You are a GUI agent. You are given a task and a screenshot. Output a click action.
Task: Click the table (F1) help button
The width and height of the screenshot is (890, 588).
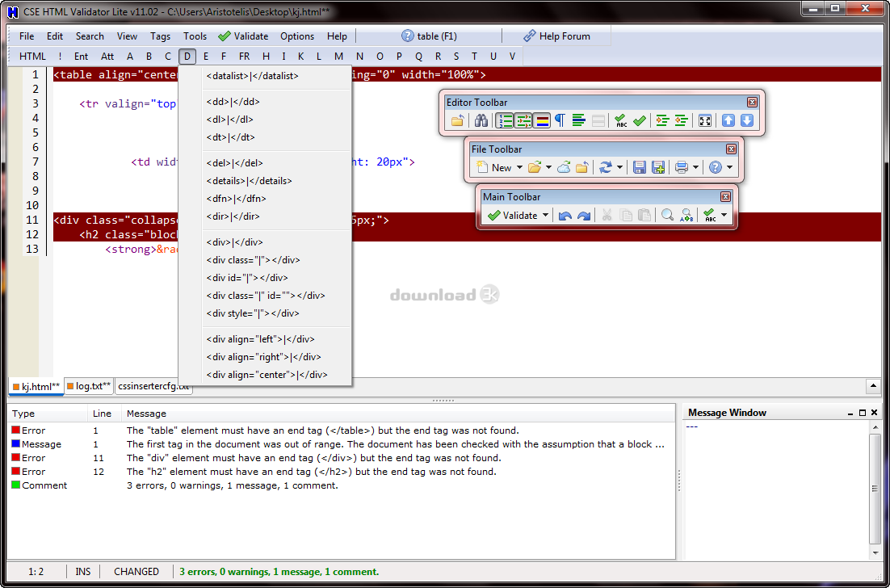click(x=429, y=36)
